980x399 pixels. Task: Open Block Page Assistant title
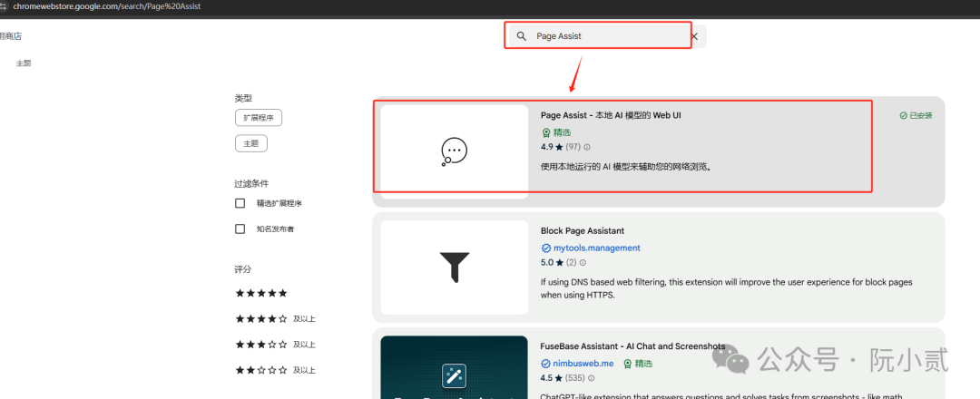583,231
